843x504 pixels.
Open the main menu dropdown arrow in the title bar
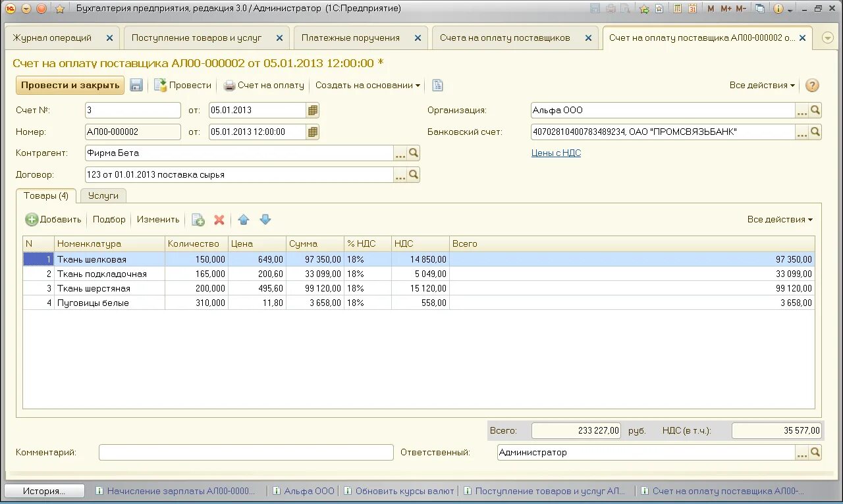click(26, 9)
